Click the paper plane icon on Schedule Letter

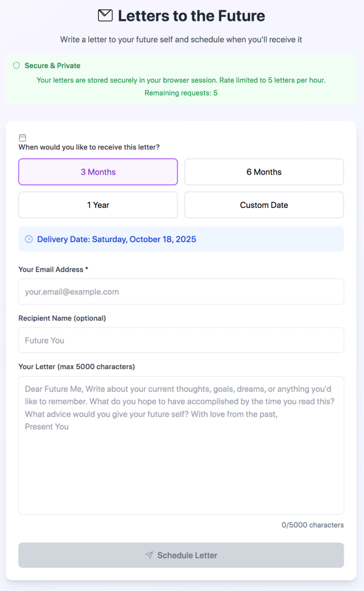click(x=149, y=555)
